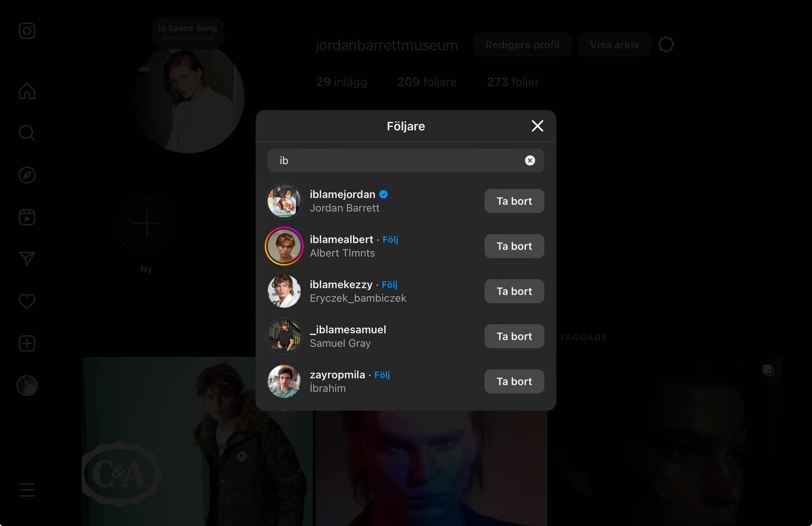Open the Messages paper plane icon

27,259
